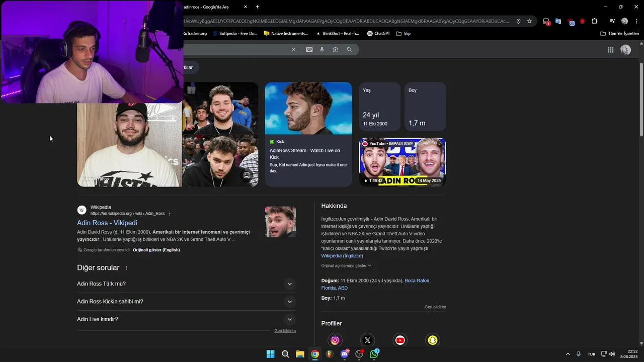
Task: Clear the Google search box text
Action: (x=293, y=50)
